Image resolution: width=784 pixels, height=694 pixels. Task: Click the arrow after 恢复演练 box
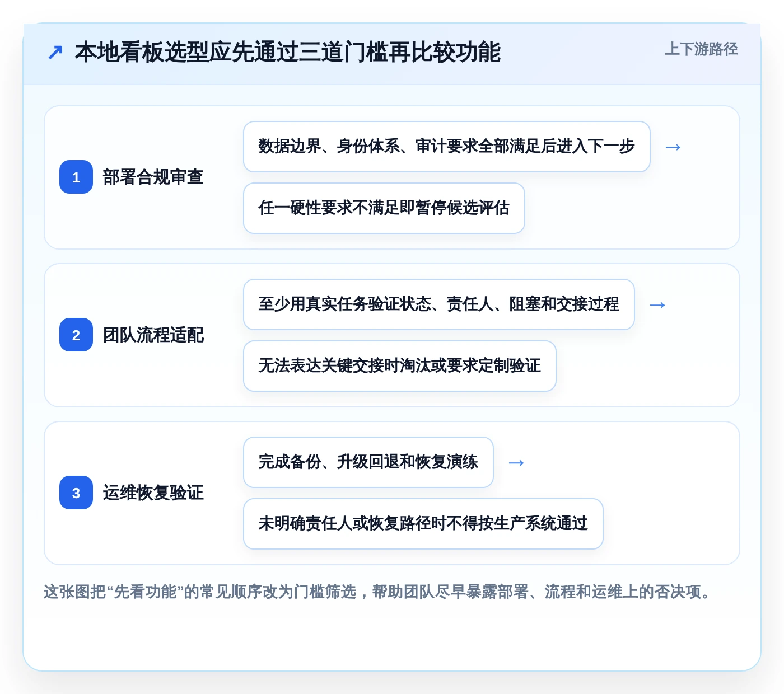[x=516, y=463]
